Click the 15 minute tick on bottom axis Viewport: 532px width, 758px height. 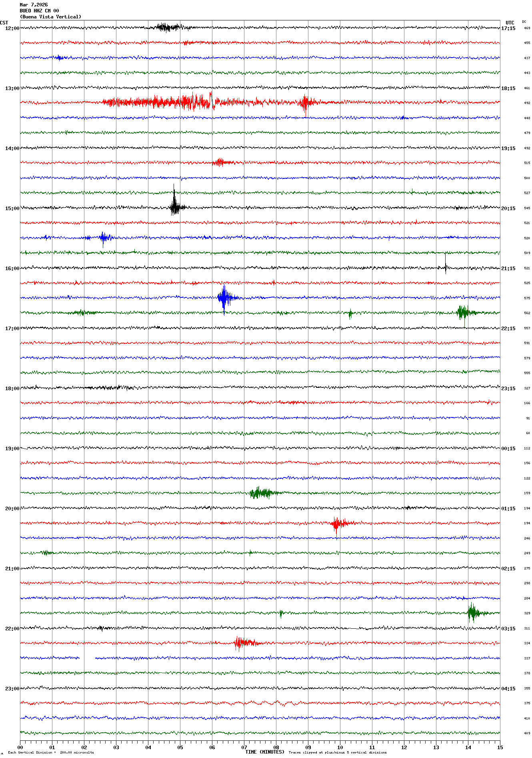[500, 747]
